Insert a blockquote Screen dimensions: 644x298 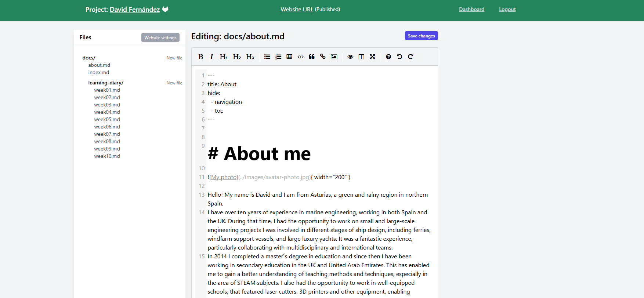click(312, 57)
